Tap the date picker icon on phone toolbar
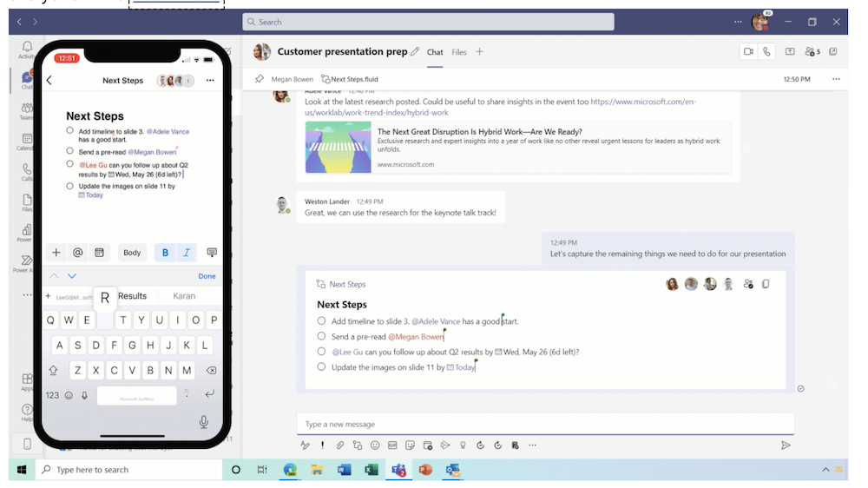 pyautogui.click(x=99, y=253)
